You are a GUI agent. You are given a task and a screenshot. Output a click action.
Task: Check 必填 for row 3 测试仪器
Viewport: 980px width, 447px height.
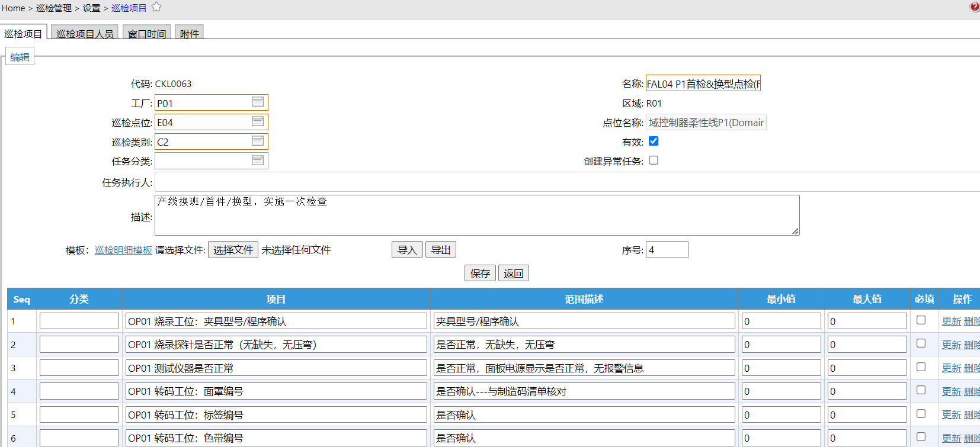[921, 367]
